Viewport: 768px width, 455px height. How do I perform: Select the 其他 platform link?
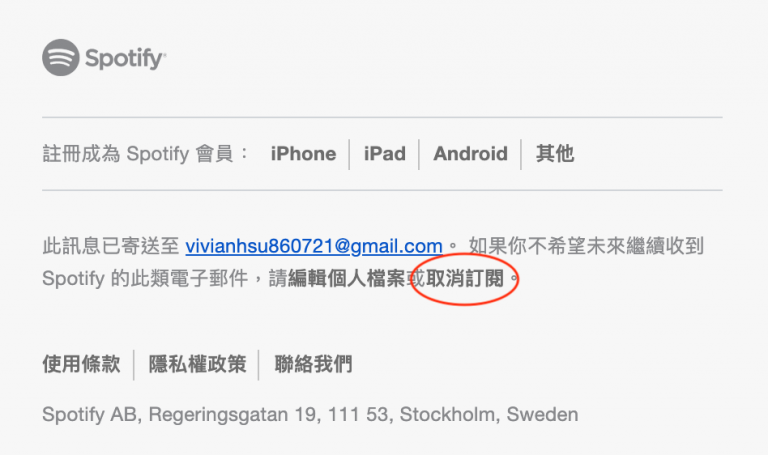click(x=554, y=154)
